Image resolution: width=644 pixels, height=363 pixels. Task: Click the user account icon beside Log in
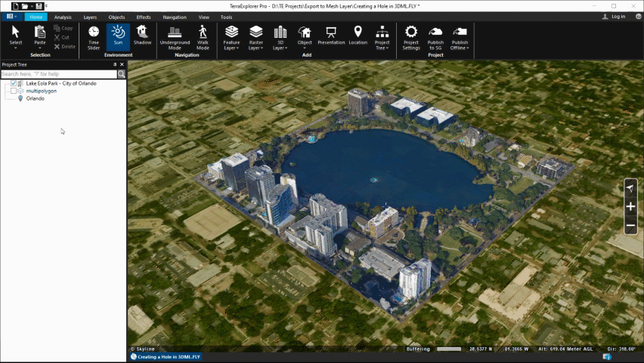605,17
